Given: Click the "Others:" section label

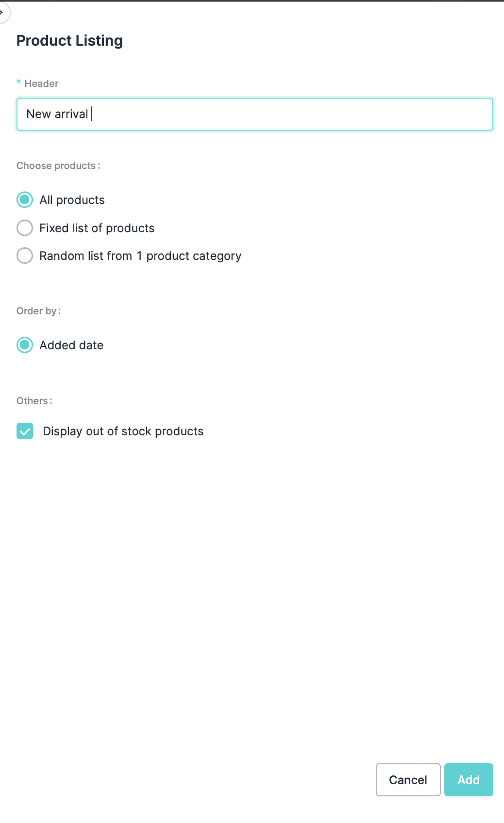Looking at the screenshot, I should (x=34, y=401).
